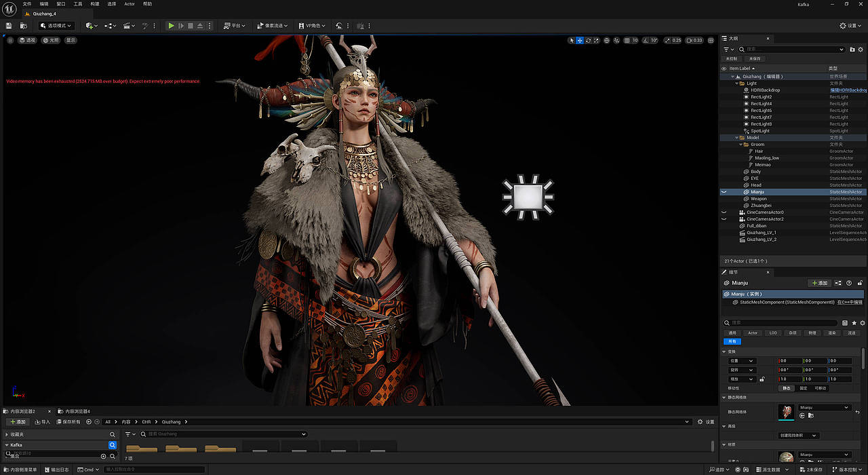This screenshot has height=475, width=868.
Task: Open the cinematics clapperboard toolbar icon
Action: [128, 26]
